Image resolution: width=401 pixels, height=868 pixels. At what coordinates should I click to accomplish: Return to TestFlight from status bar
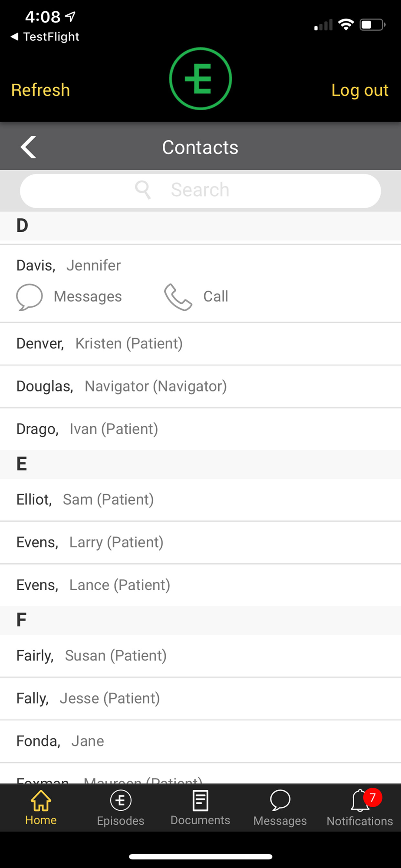[x=45, y=37]
